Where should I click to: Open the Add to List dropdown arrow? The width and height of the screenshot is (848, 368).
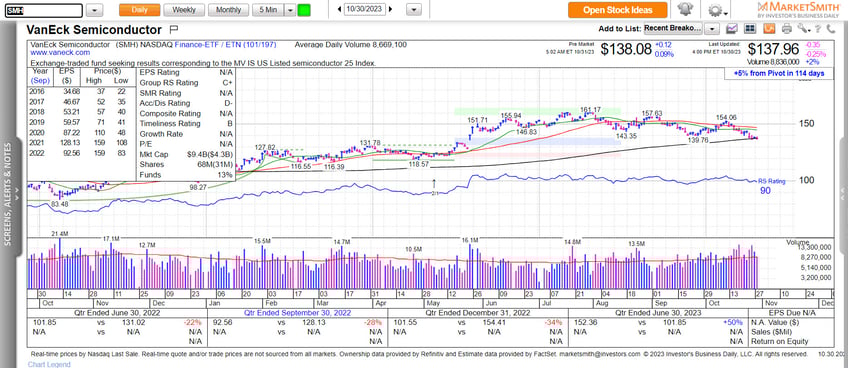tap(713, 29)
